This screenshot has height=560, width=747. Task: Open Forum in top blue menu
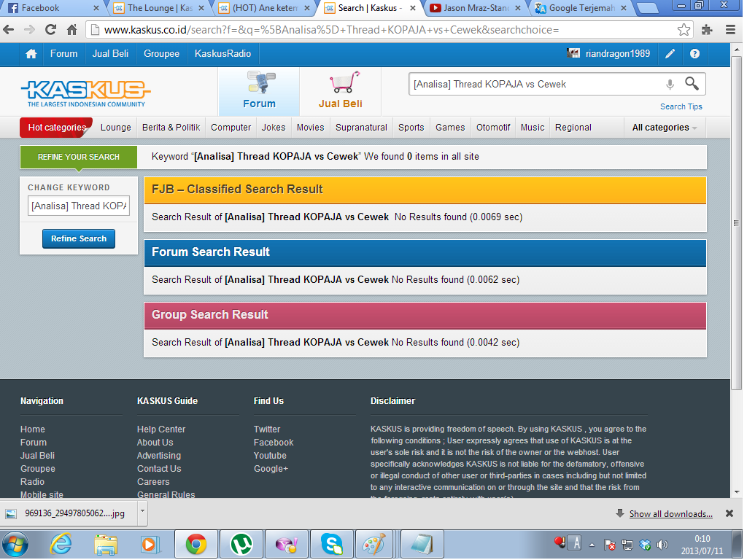[64, 54]
